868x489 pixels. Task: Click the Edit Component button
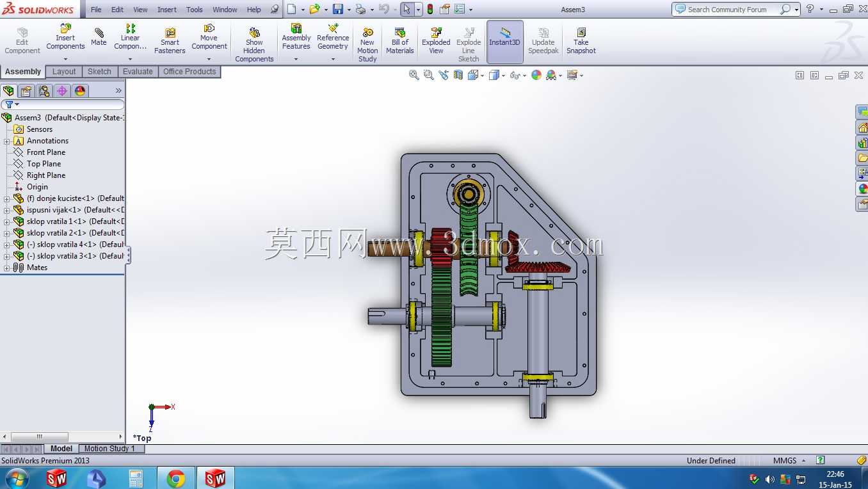(x=22, y=41)
